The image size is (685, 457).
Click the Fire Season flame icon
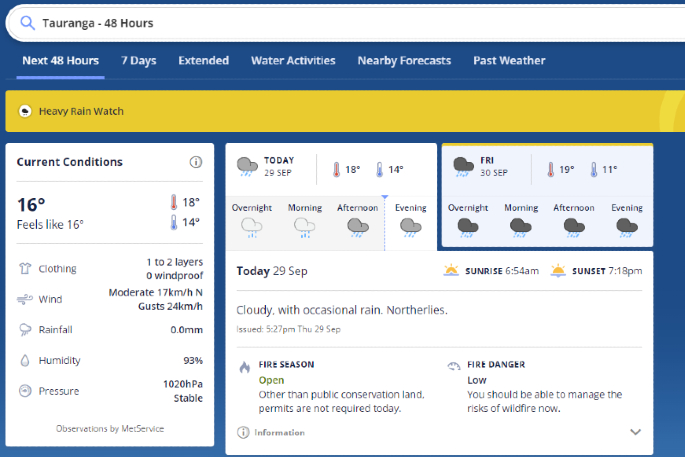[244, 367]
